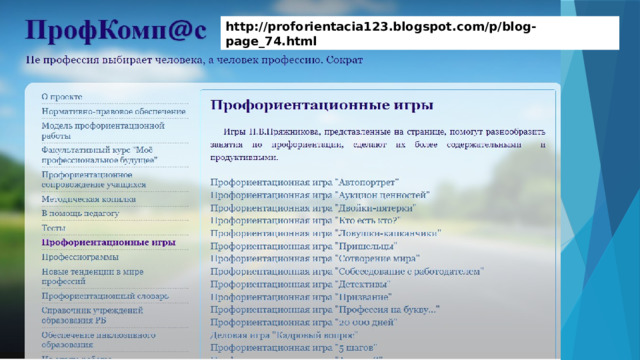Open game link 'Двойки-пятерки'
The image size is (640, 360).
313,208
